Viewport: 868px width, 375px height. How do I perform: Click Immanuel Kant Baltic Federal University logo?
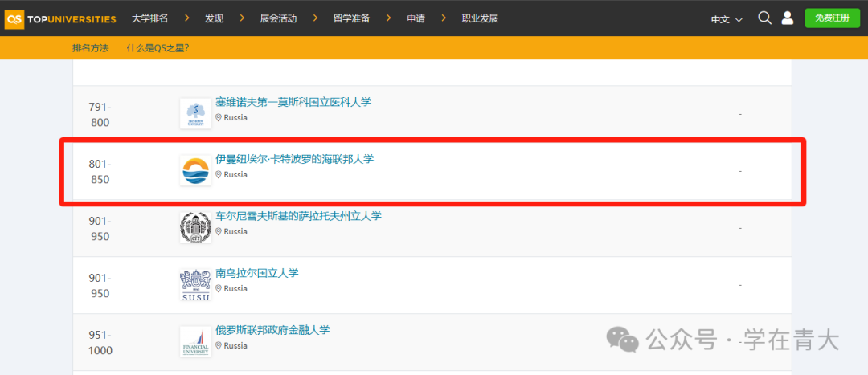[195, 170]
